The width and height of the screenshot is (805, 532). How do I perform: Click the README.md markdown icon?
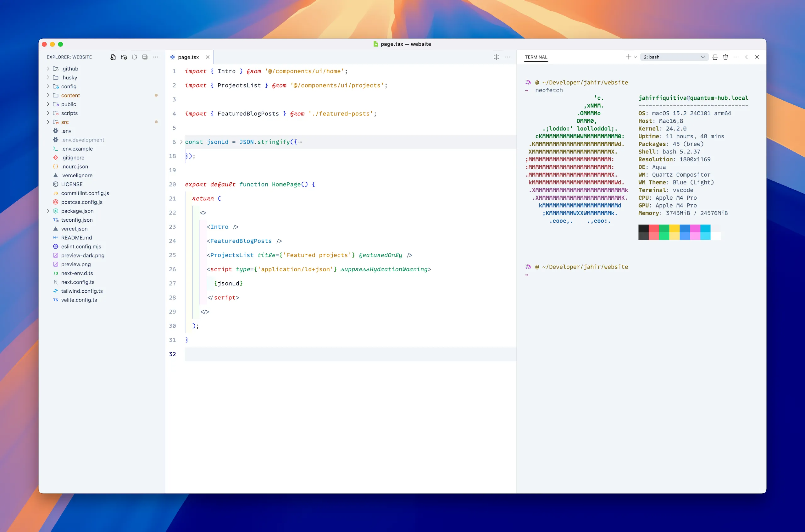click(x=56, y=237)
